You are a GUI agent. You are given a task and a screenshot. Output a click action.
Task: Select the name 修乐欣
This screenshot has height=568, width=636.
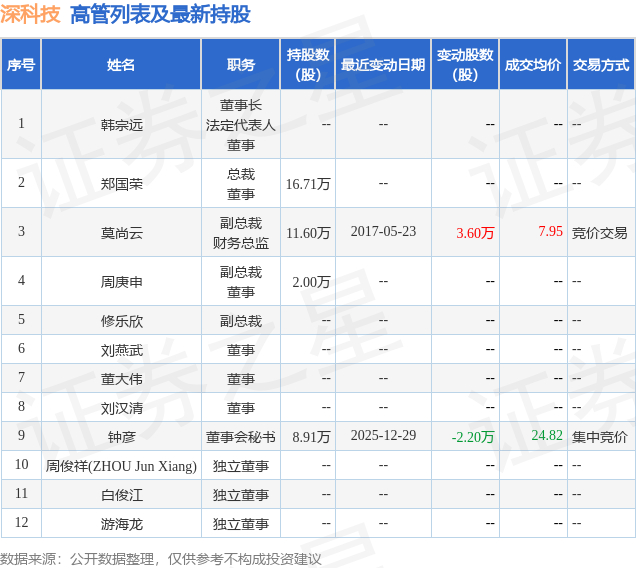tap(122, 321)
